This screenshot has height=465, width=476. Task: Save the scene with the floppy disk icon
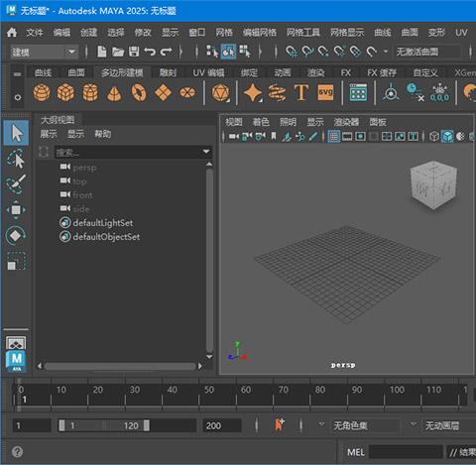pos(134,52)
